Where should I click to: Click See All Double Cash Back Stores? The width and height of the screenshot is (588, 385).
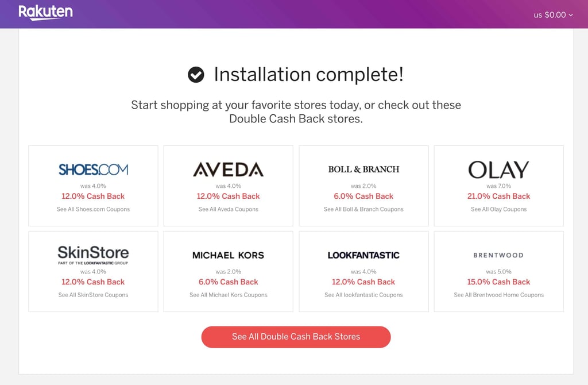pyautogui.click(x=296, y=337)
